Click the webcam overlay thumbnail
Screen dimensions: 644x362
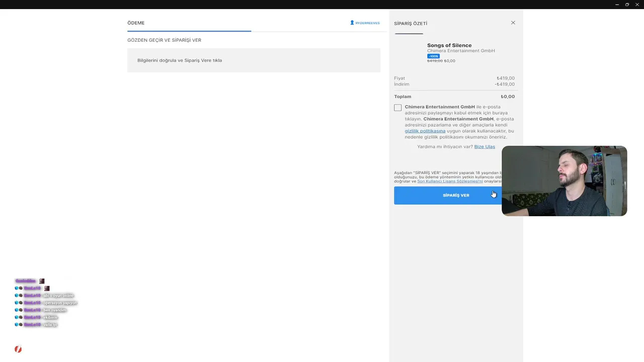[564, 181]
